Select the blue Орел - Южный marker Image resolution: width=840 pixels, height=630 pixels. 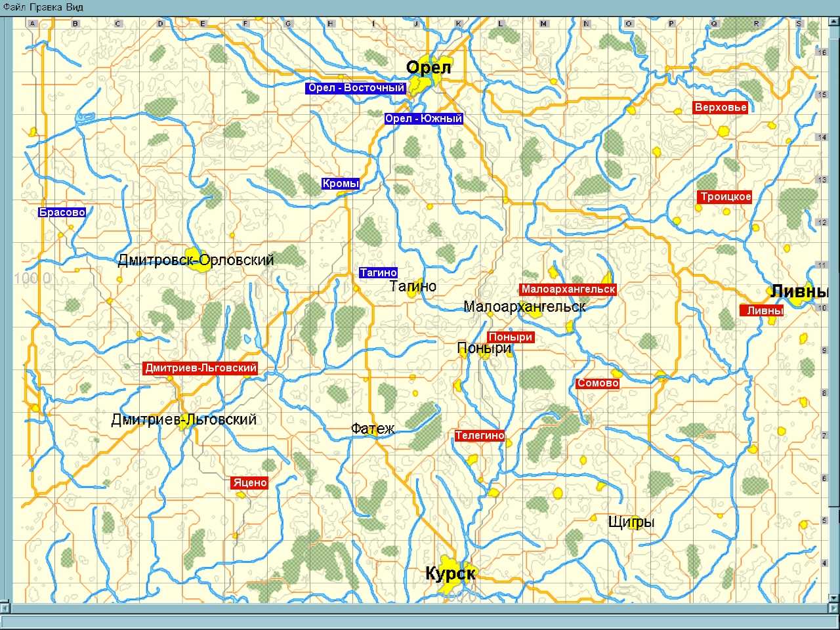[423, 119]
